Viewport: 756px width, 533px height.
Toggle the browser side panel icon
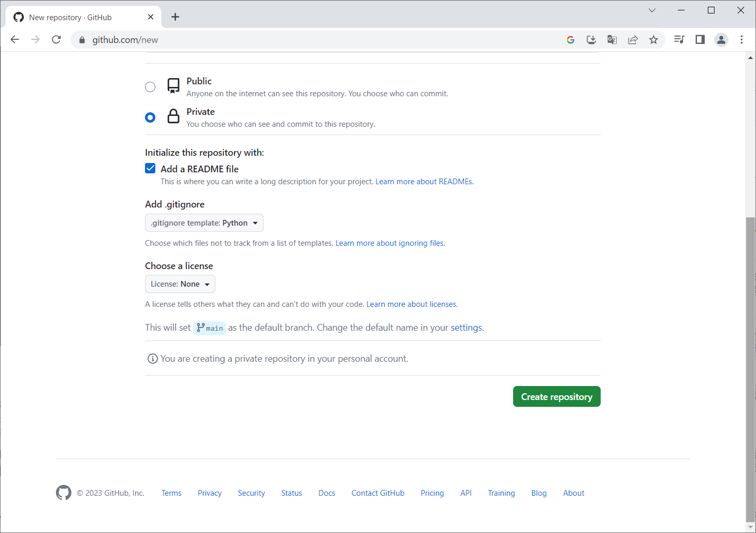700,40
